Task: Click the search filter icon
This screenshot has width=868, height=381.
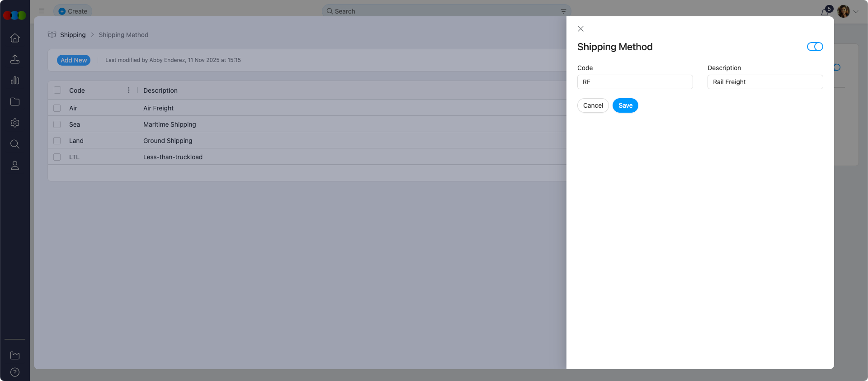Action: 563,11
